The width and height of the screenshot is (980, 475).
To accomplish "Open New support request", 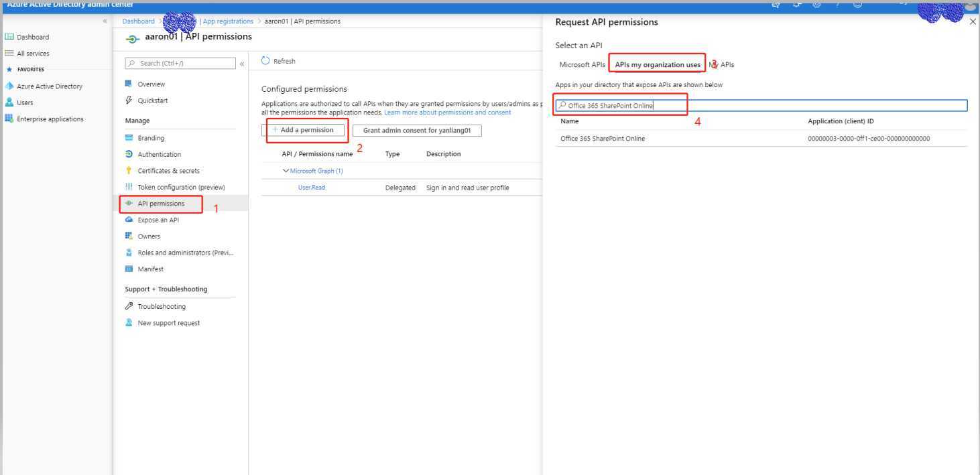I will coord(168,323).
